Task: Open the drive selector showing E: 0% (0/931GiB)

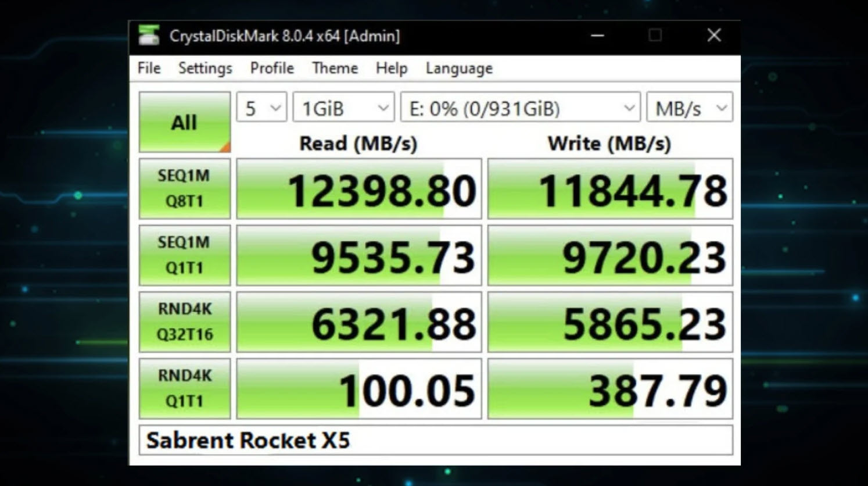Action: pos(519,107)
